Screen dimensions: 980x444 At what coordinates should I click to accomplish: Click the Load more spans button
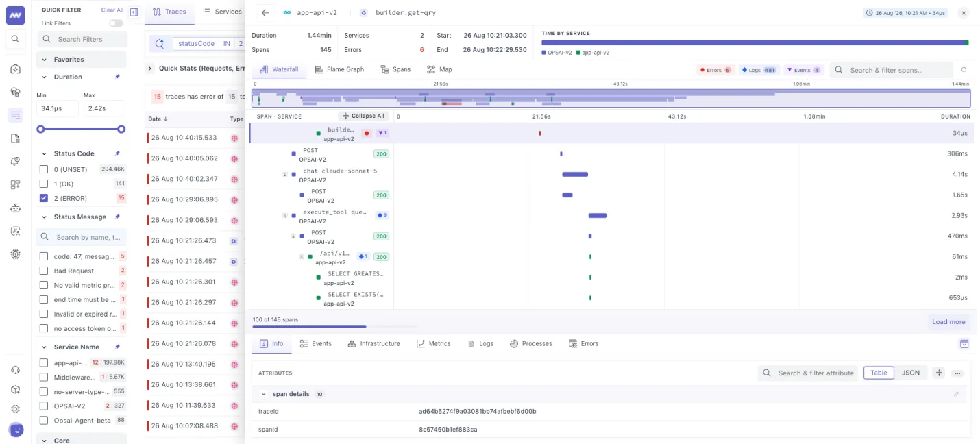tap(948, 321)
